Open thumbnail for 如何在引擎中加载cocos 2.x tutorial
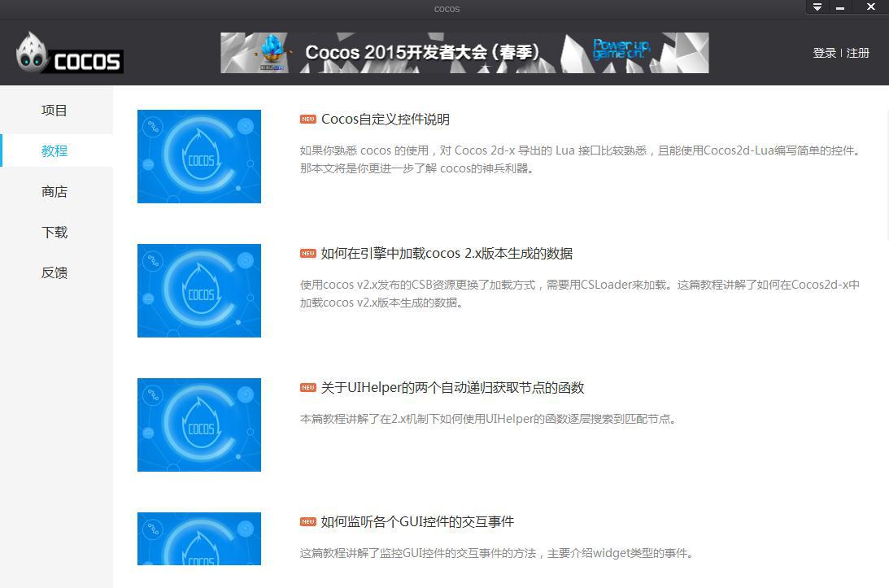Image resolution: width=889 pixels, height=588 pixels. (199, 290)
